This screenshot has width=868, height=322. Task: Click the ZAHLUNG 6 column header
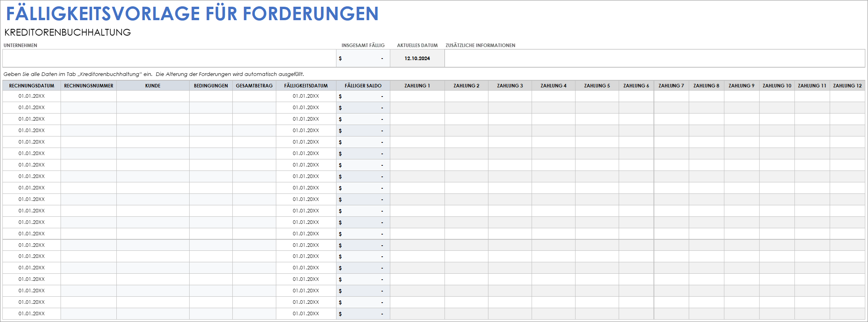coord(636,85)
